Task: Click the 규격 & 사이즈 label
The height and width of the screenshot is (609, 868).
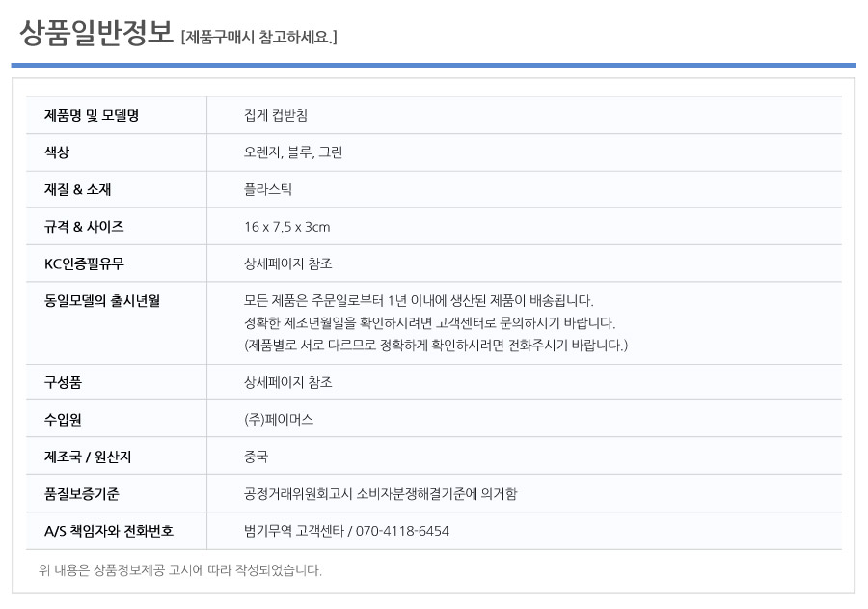Action: pyautogui.click(x=84, y=227)
